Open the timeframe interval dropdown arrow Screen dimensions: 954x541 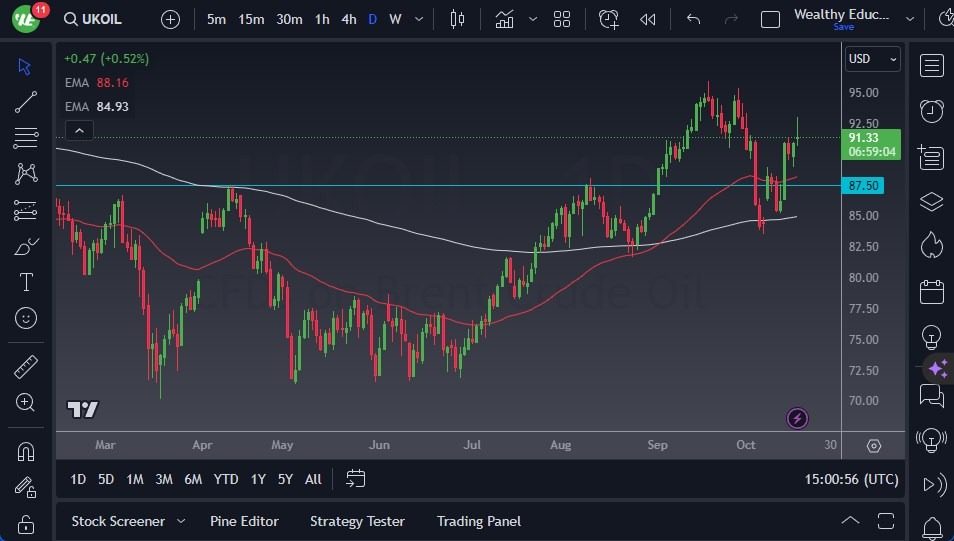418,19
